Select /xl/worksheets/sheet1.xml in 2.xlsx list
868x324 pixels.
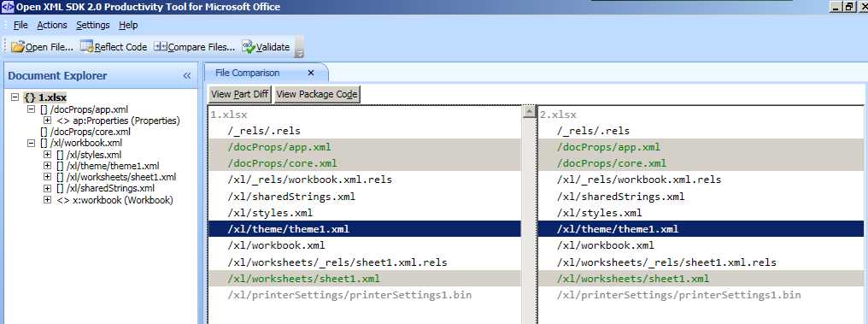[x=701, y=279]
